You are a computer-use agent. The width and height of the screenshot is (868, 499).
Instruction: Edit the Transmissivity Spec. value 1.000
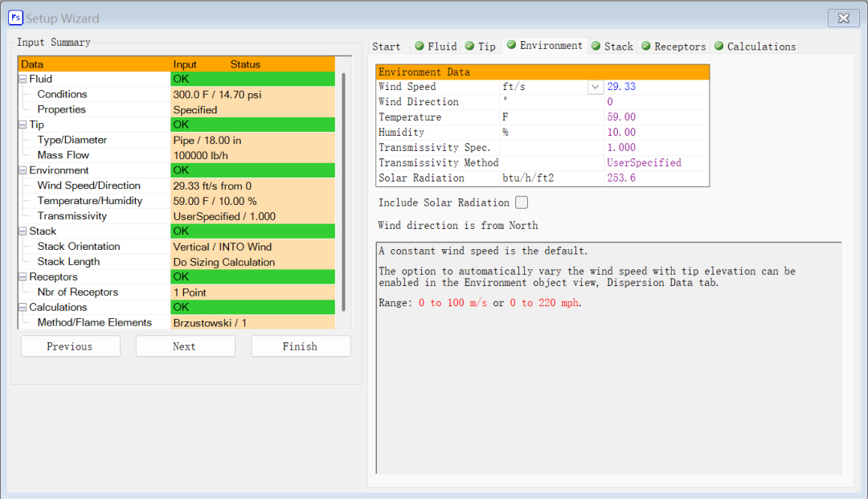pos(657,148)
